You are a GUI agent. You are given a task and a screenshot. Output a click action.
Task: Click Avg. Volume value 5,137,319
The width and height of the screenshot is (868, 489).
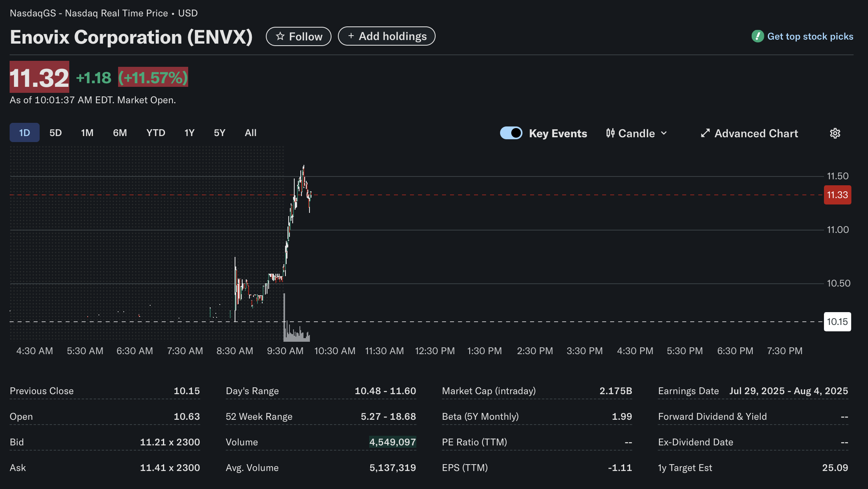[x=392, y=468]
